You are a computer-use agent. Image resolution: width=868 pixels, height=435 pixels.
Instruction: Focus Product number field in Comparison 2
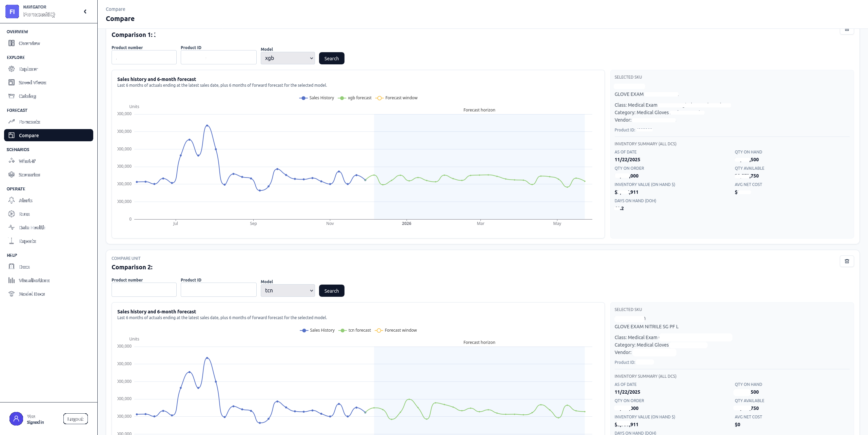[144, 290]
